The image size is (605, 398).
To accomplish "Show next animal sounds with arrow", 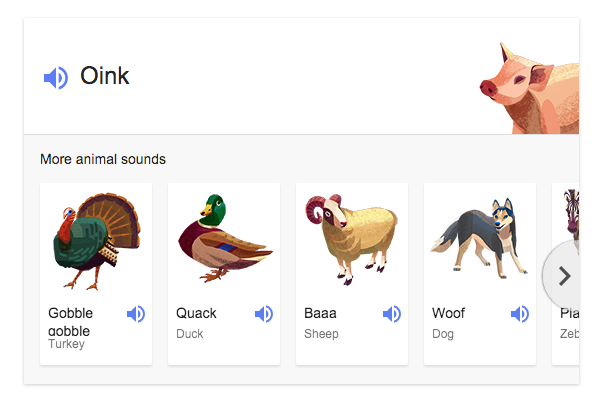I will tap(563, 276).
